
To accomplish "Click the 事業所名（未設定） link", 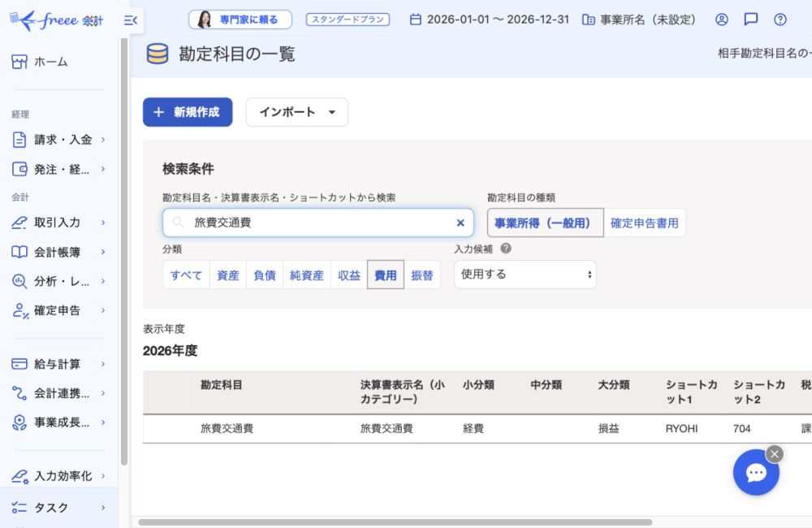I will coord(648,19).
